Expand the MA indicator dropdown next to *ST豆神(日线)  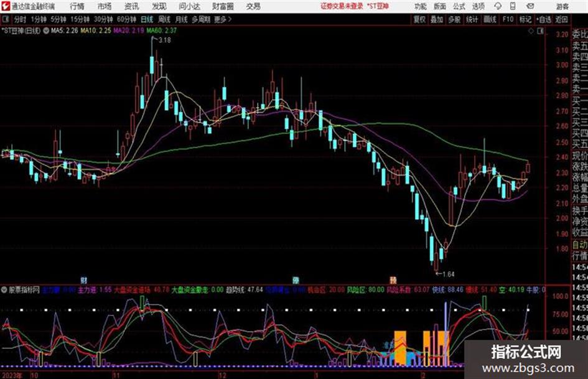point(46,30)
